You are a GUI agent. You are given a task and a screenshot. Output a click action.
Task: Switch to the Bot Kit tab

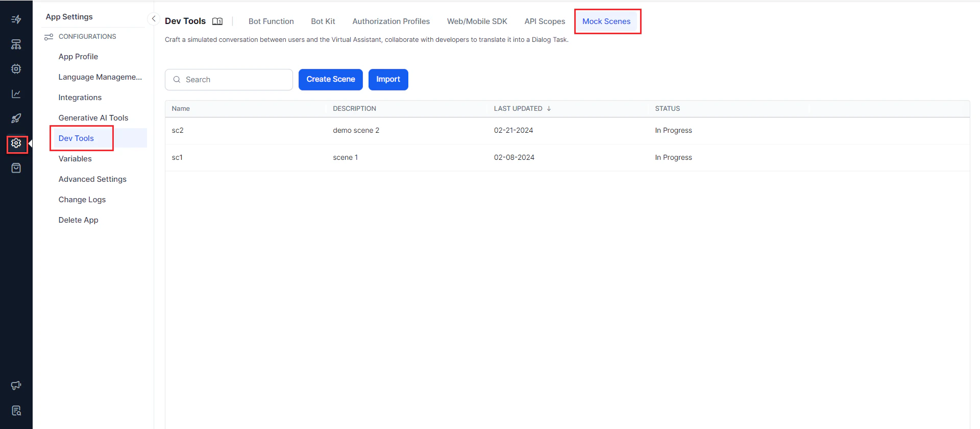point(323,21)
